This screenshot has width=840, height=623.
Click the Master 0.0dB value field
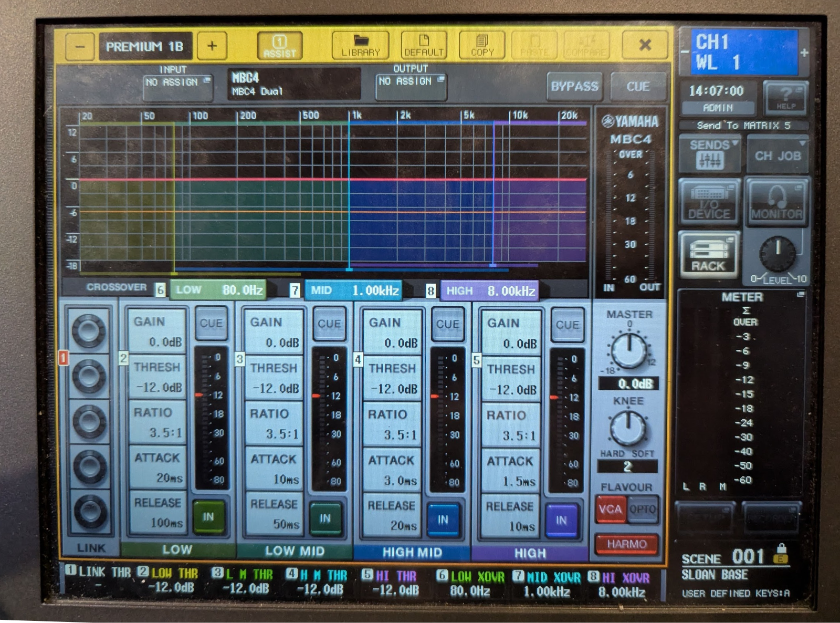(x=628, y=383)
